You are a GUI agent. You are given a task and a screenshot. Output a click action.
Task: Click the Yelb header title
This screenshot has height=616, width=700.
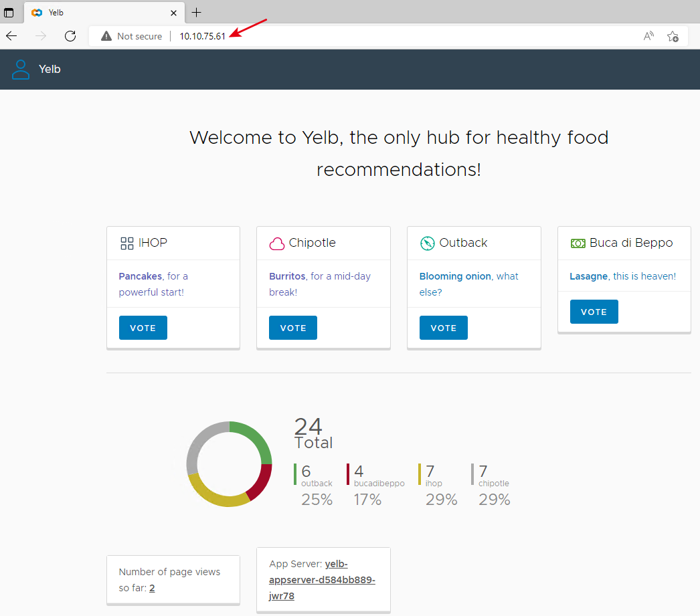tap(50, 69)
